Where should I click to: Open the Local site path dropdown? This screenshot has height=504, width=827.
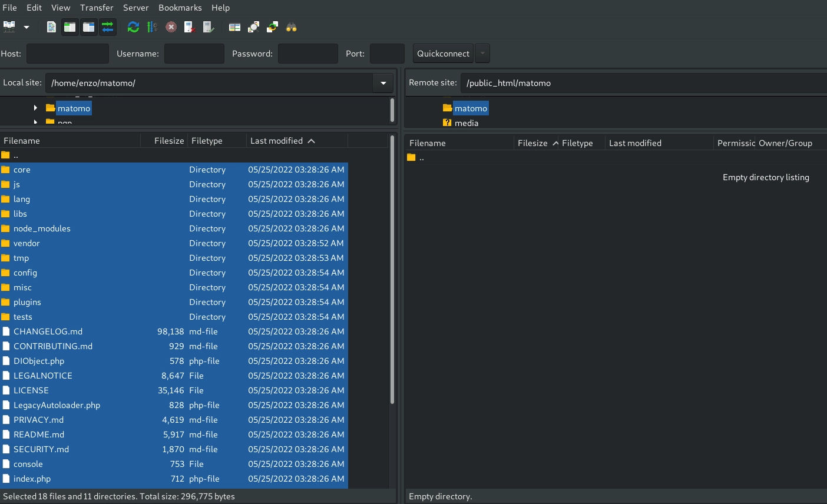point(383,83)
